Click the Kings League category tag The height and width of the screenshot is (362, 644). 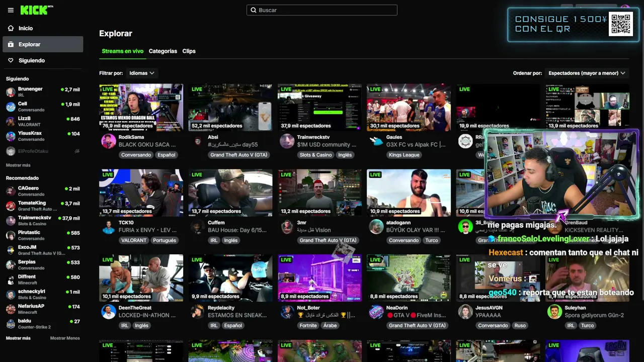[x=404, y=155]
